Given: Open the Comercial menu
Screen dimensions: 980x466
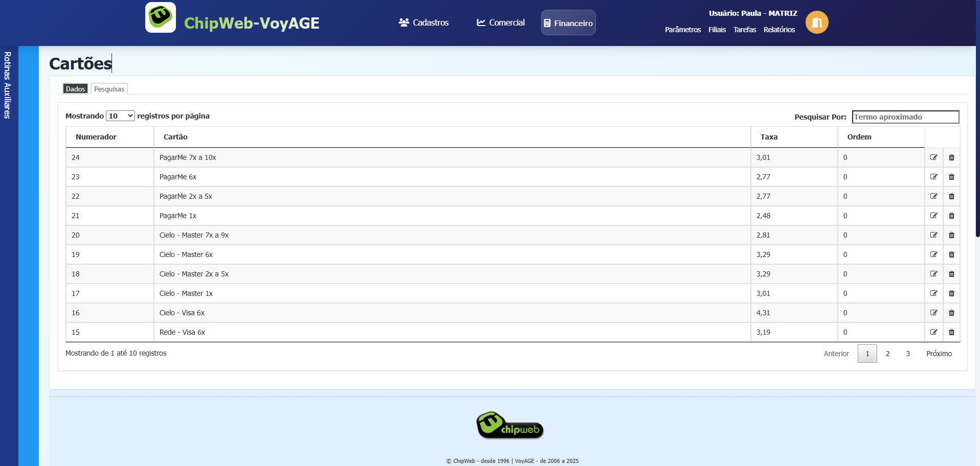Looking at the screenshot, I should coord(501,22).
